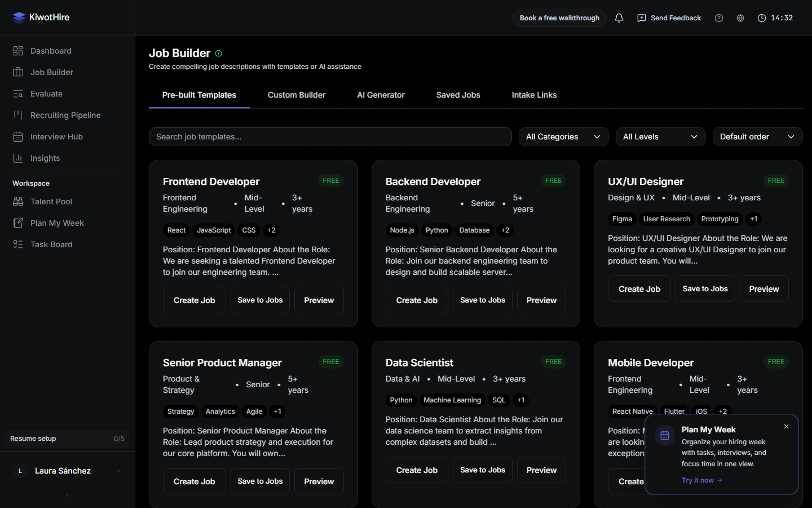Screen dimensions: 812x508
Task: Click the SQL tag on Data Scientist
Action: pos(499,400)
